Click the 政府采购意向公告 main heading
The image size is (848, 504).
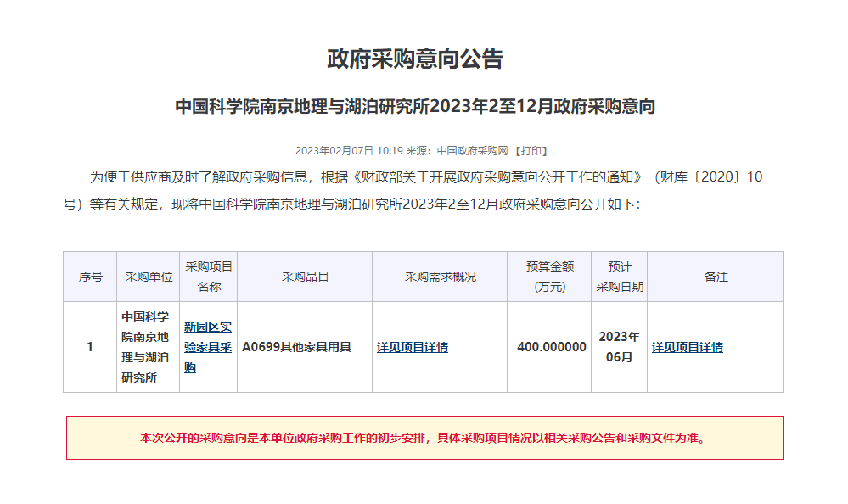(415, 59)
